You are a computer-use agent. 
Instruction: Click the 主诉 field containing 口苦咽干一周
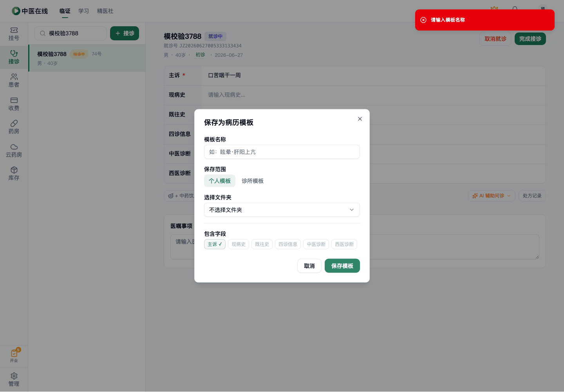point(374,76)
